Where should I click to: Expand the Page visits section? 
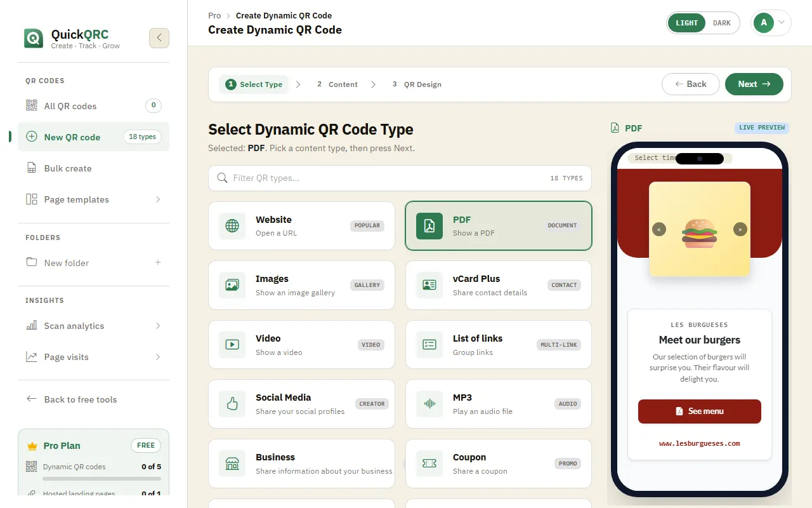pos(158,357)
